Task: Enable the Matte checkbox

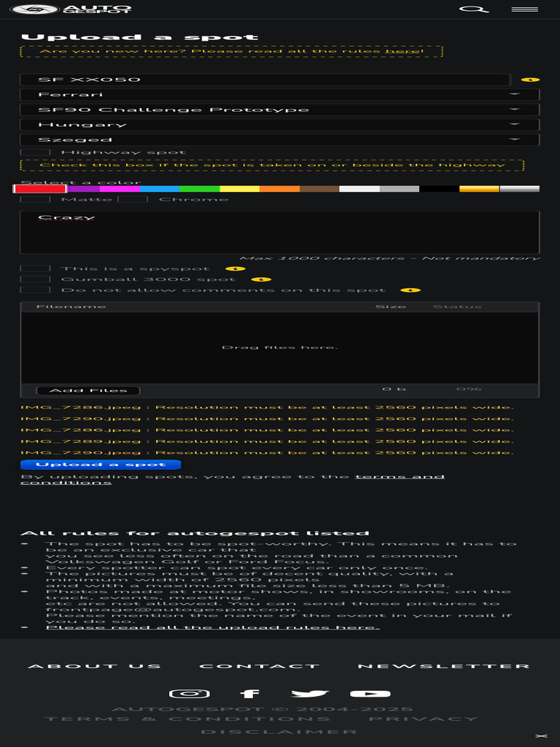Action: (35, 199)
